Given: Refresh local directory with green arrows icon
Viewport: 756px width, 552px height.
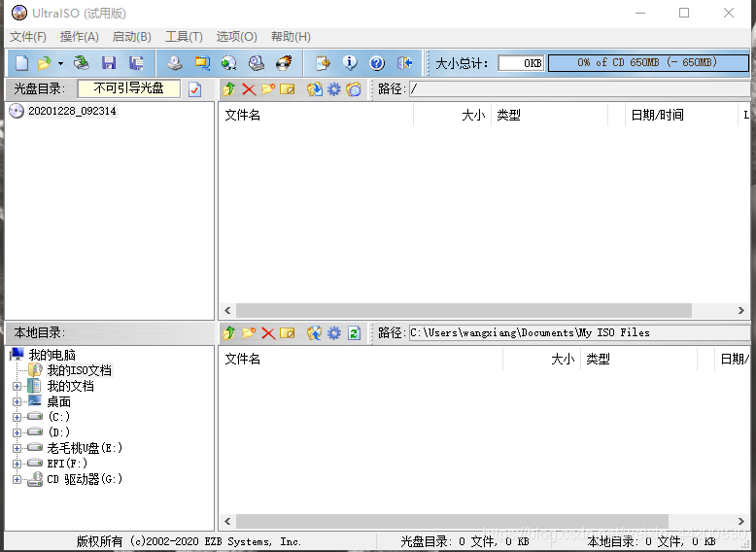Looking at the screenshot, I should pyautogui.click(x=354, y=333).
